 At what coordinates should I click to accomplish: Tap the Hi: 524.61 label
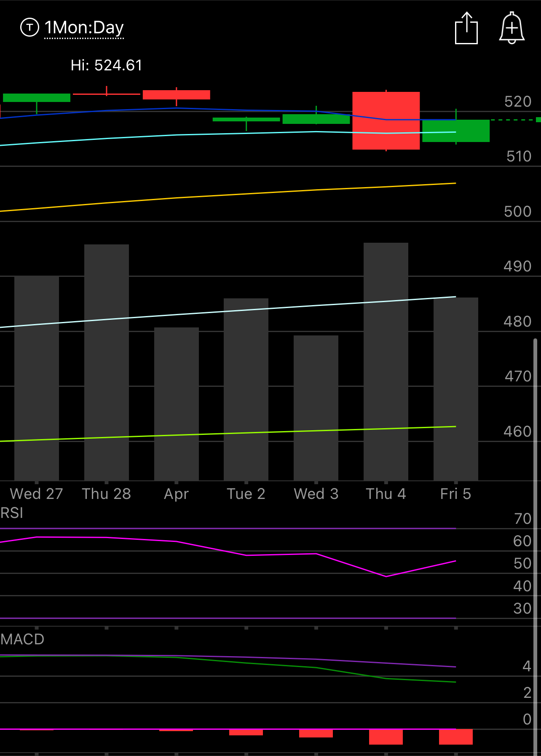[107, 65]
